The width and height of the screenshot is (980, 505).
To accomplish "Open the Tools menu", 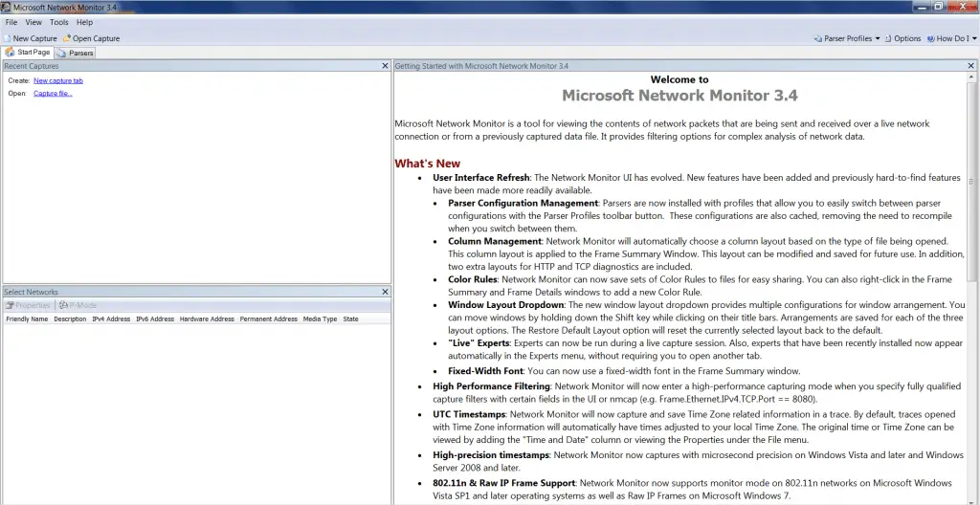I will coord(59,23).
